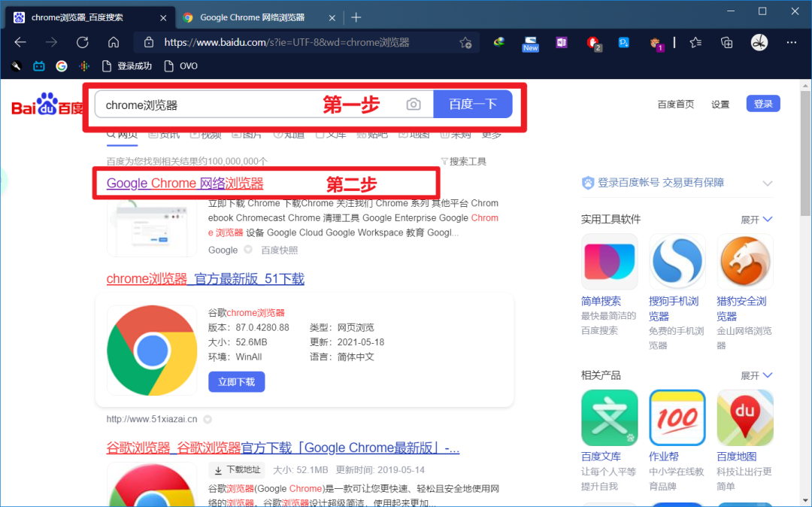Click the 下载地址 button
Viewport: 812px width, 507px height.
click(237, 469)
